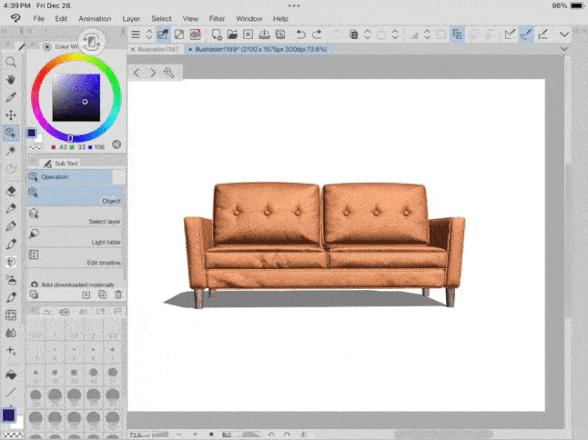Select the Zoom magnifier tool

(11, 62)
